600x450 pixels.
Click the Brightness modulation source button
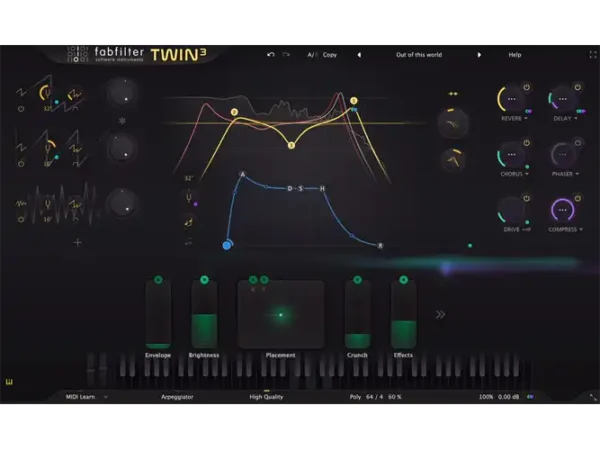[204, 280]
